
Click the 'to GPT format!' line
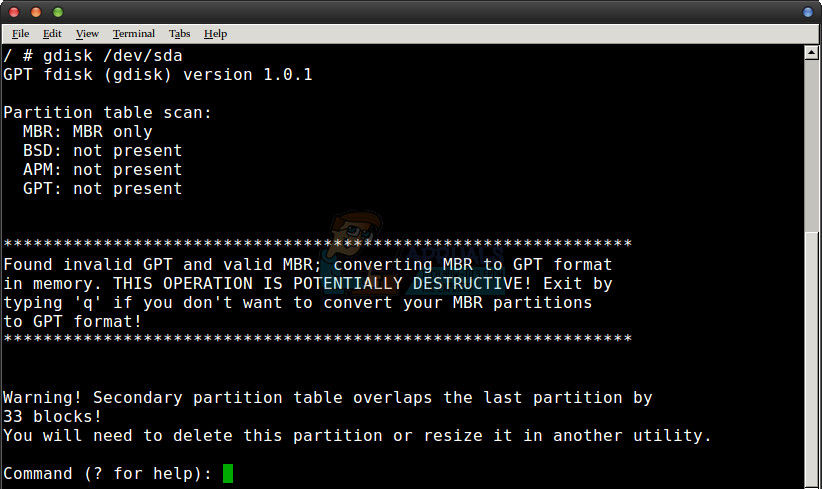(72, 321)
